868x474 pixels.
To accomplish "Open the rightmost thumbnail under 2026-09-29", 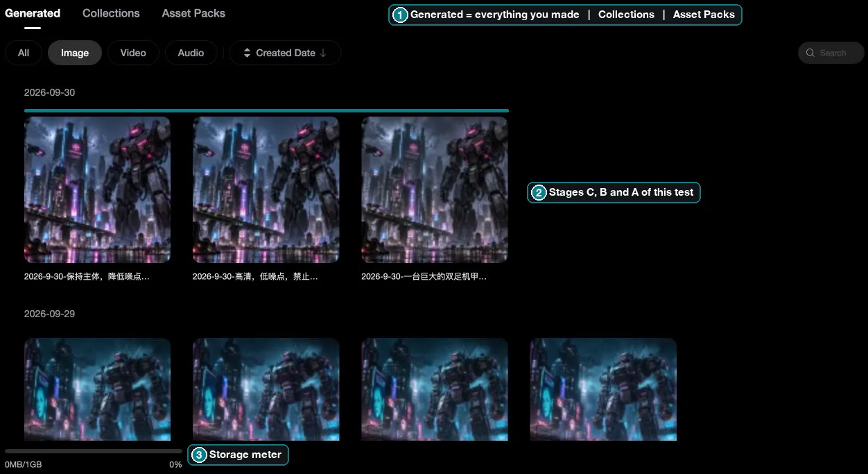I will coord(603,389).
